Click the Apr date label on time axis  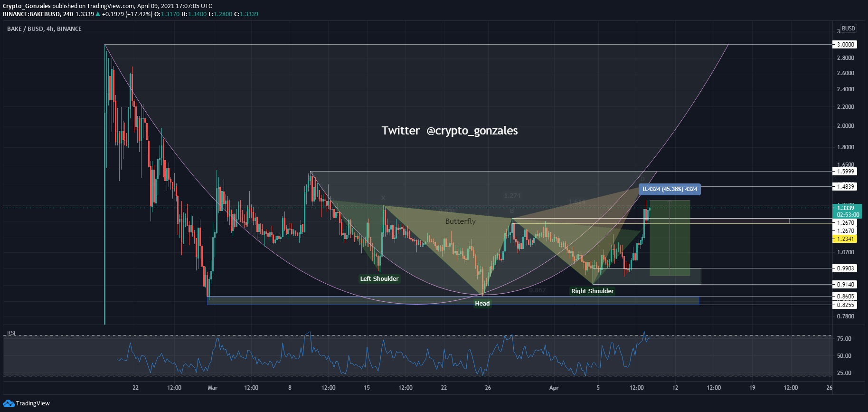pyautogui.click(x=554, y=388)
